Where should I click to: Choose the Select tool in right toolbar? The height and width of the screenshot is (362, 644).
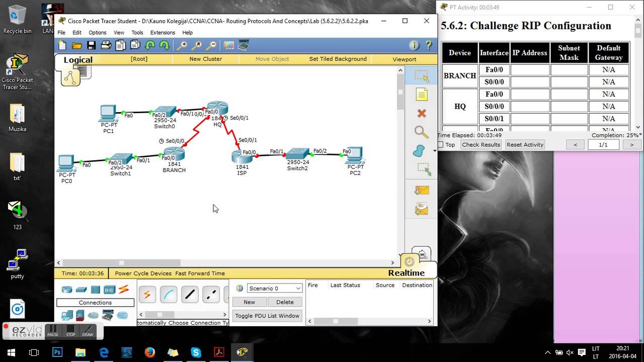click(421, 76)
